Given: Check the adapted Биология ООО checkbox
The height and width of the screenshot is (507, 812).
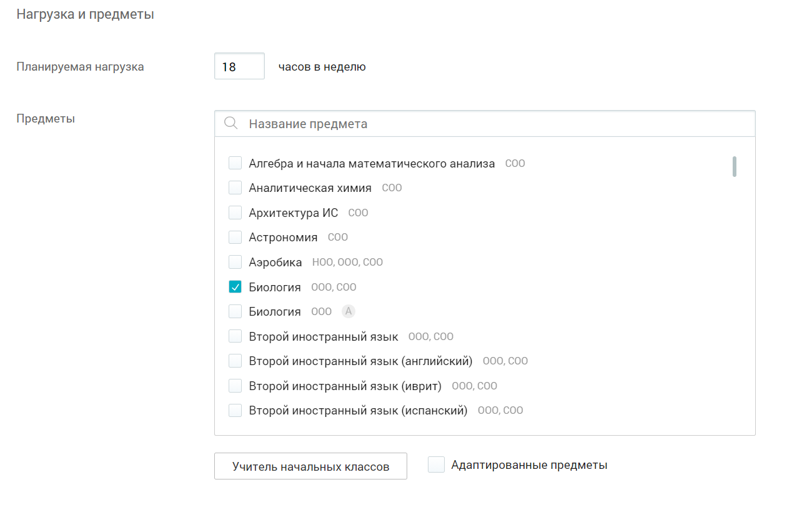Looking at the screenshot, I should pyautogui.click(x=235, y=311).
